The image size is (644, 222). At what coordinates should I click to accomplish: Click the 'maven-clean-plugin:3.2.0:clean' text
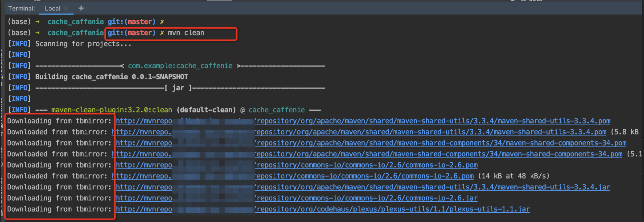click(x=112, y=110)
